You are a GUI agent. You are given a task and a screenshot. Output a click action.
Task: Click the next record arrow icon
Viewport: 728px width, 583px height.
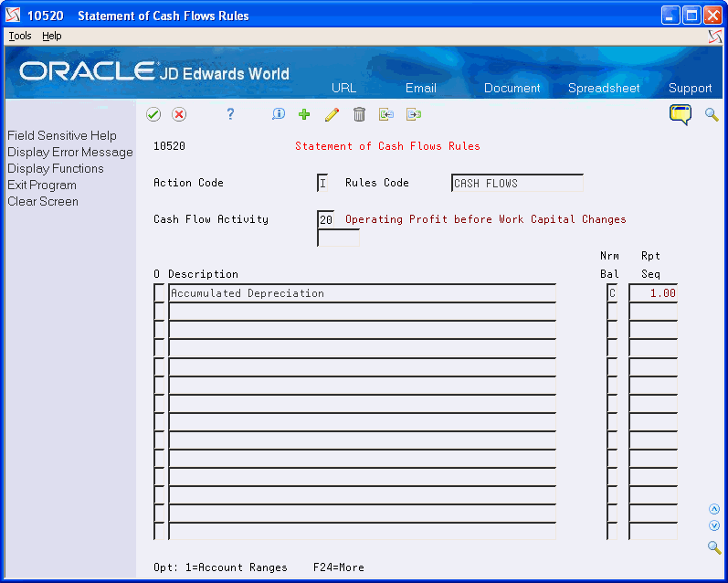click(413, 114)
